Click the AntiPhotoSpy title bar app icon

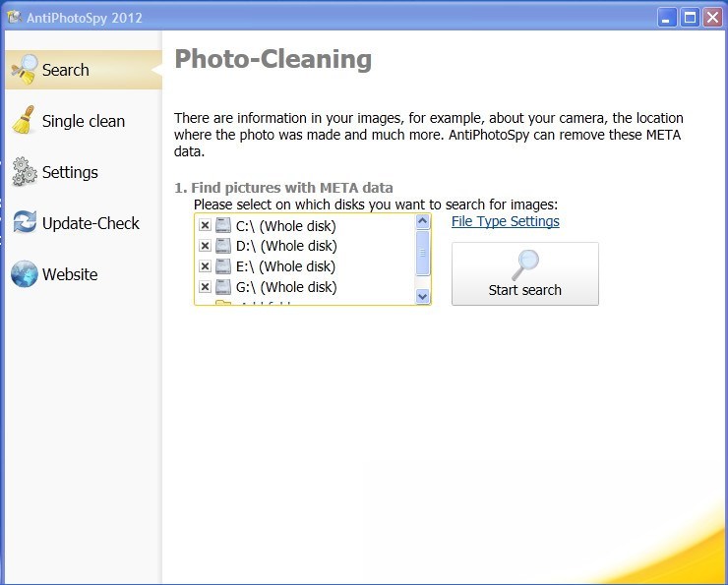(15, 18)
